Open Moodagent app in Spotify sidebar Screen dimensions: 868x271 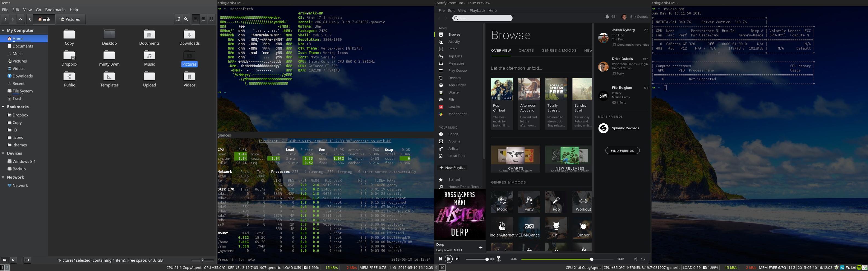pos(457,114)
